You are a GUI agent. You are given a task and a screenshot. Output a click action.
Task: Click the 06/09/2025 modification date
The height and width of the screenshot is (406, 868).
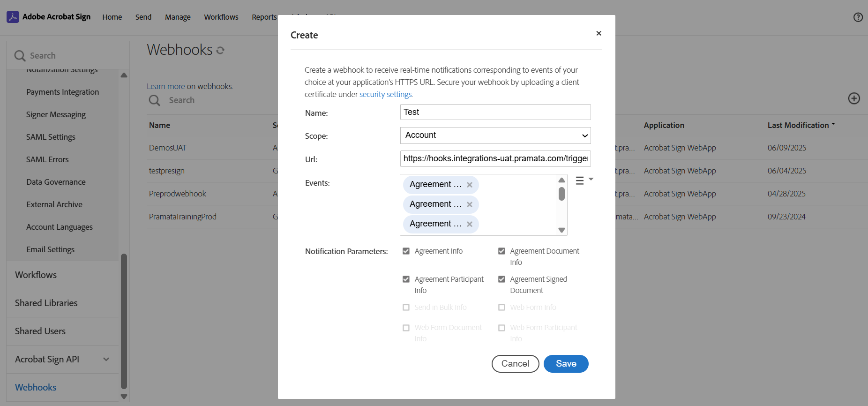click(x=787, y=148)
